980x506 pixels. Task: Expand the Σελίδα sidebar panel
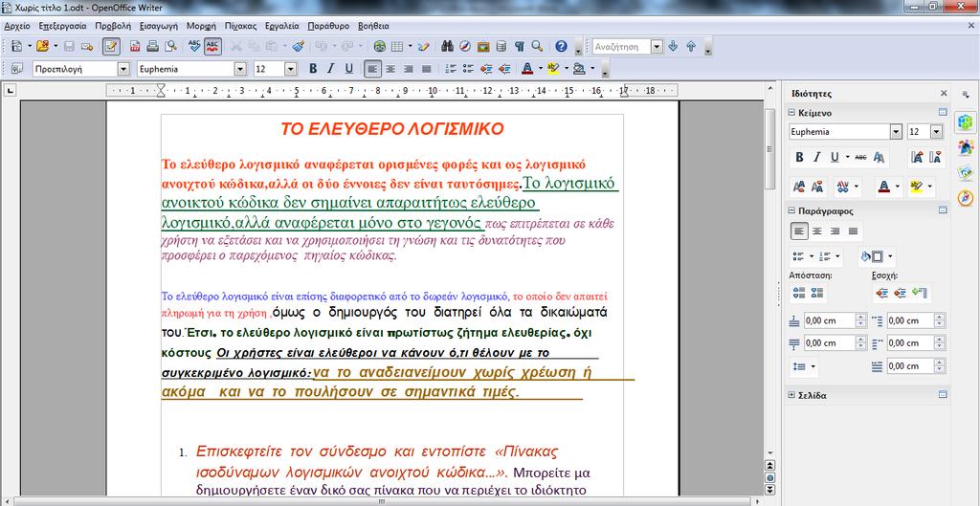(791, 395)
